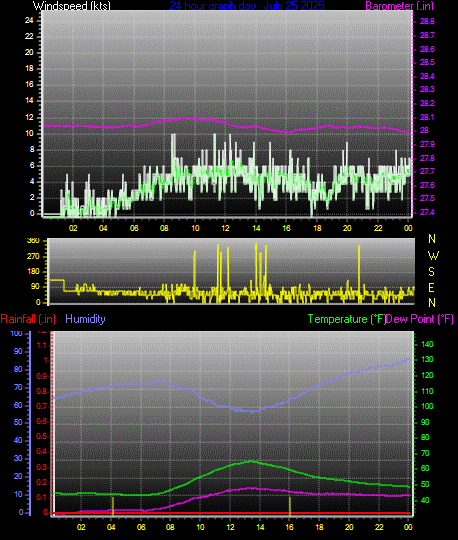Image resolution: width=458 pixels, height=540 pixels.
Task: Click the S compass label on direction chart
Action: pos(431,272)
